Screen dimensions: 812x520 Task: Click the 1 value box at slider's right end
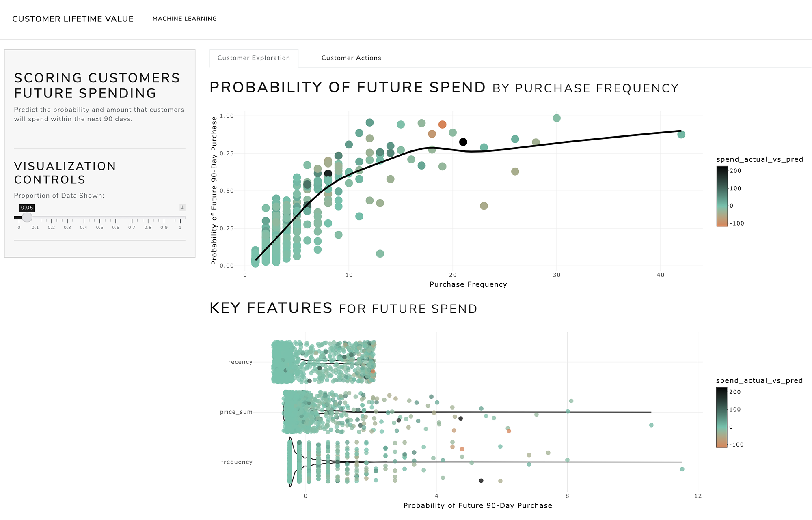click(x=182, y=208)
